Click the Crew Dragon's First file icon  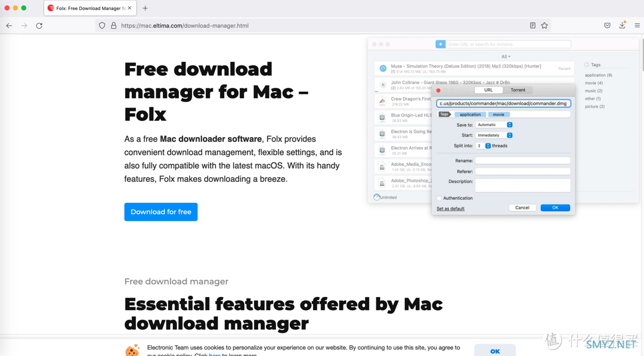382,101
